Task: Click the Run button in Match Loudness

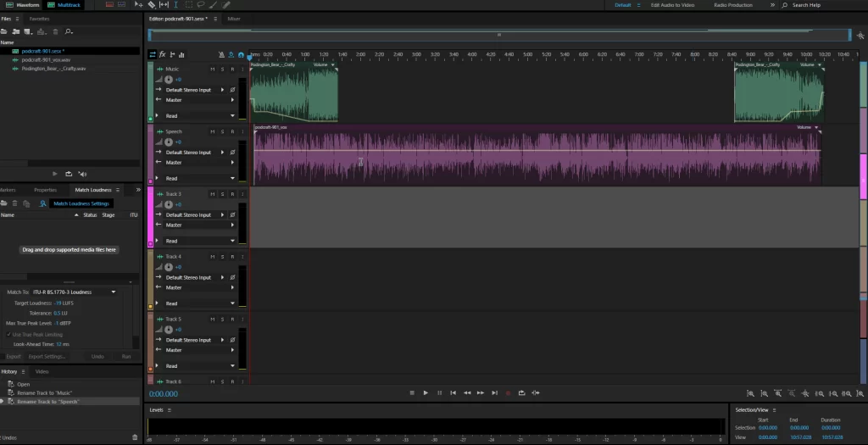Action: click(126, 357)
